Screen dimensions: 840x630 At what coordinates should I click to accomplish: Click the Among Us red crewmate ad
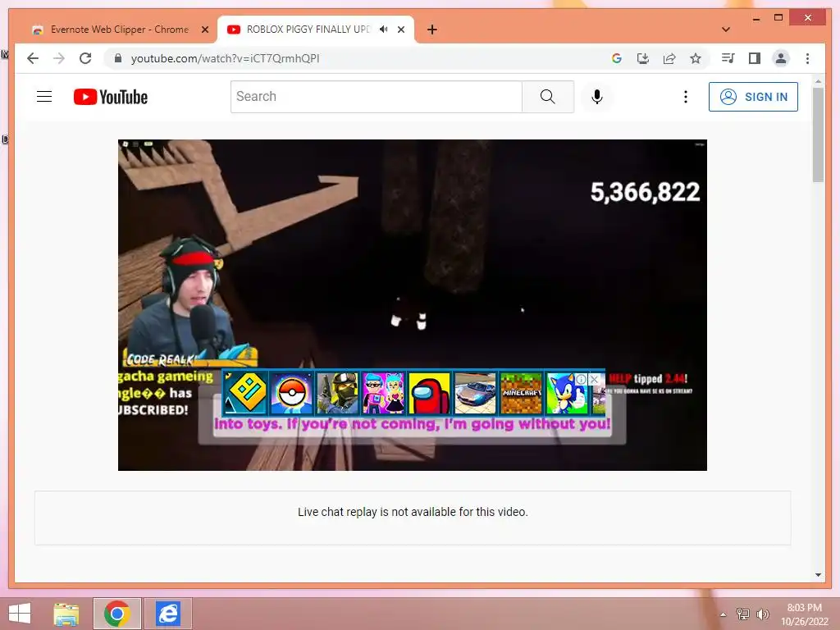pyautogui.click(x=429, y=393)
